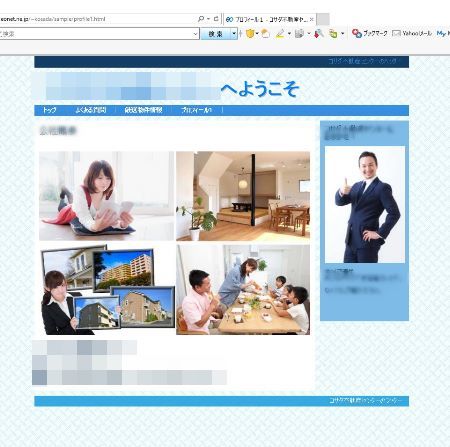Click the address bar search magnifier icon
The image size is (450, 447).
tap(201, 19)
